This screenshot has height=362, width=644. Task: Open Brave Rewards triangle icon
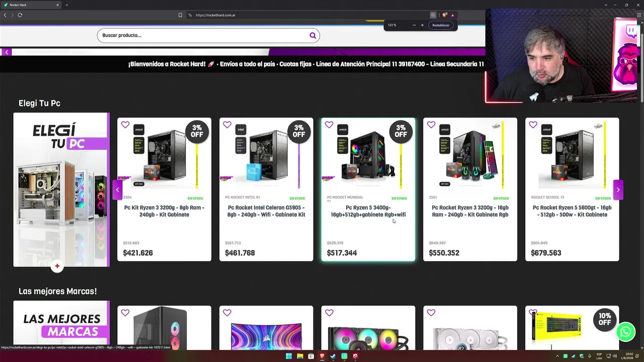(452, 15)
